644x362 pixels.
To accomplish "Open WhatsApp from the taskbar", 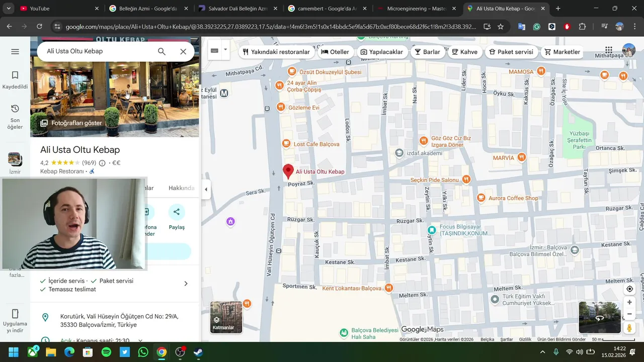I will [143, 352].
